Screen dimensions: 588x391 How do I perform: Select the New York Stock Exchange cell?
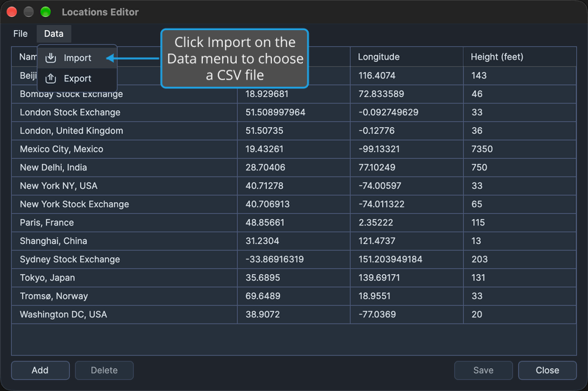tap(124, 204)
